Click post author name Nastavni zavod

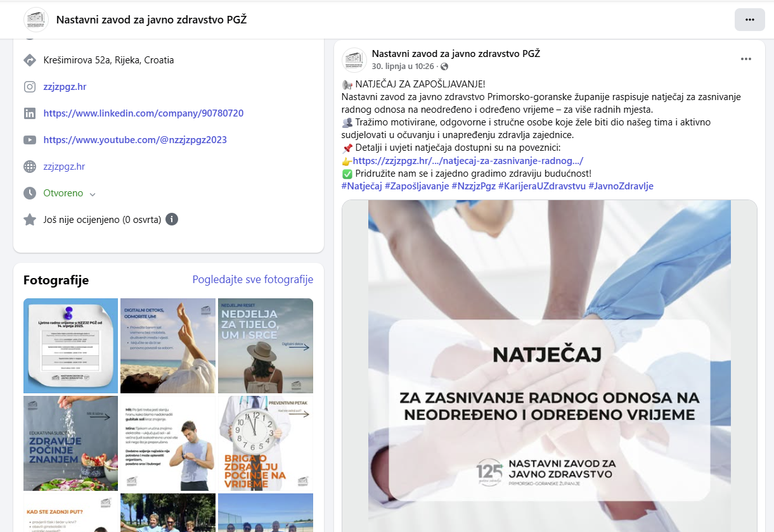pos(456,54)
